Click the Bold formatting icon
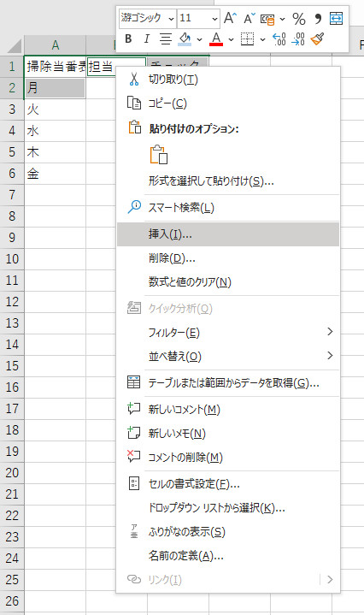Viewport: 364px width, 615px height. click(128, 38)
